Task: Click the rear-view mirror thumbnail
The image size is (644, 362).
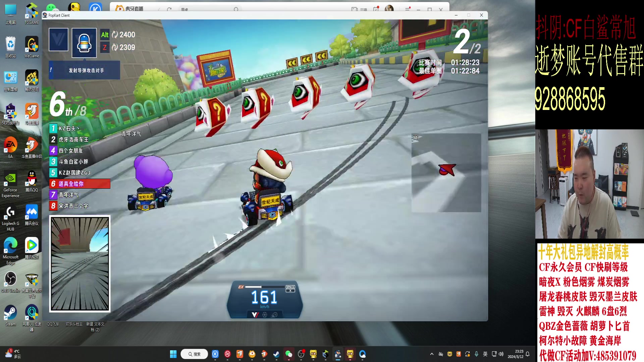Action: [x=80, y=264]
